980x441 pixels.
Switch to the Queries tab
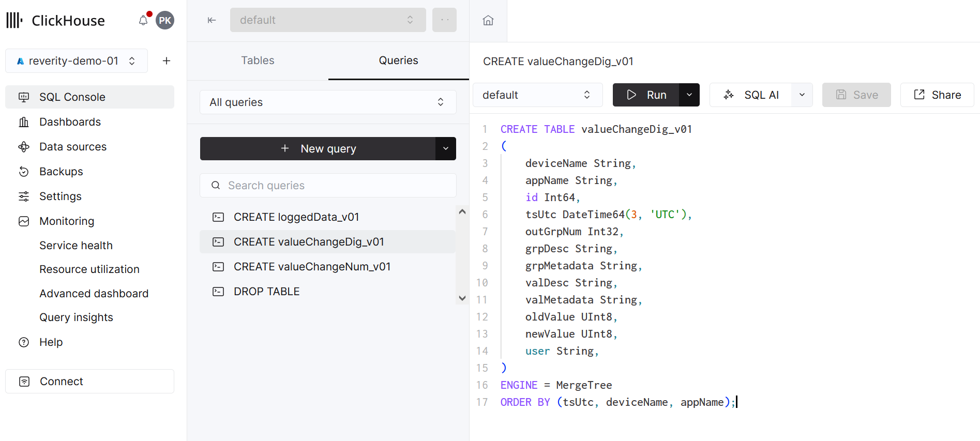[399, 60]
